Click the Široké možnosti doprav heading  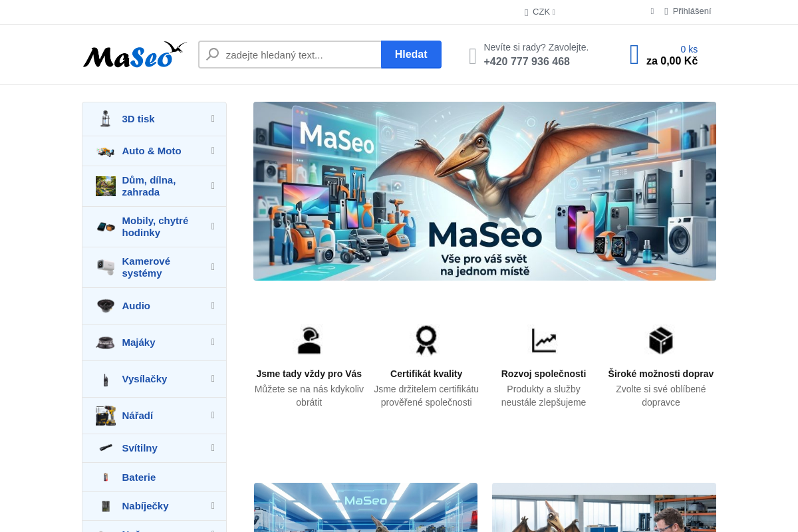coord(661,374)
